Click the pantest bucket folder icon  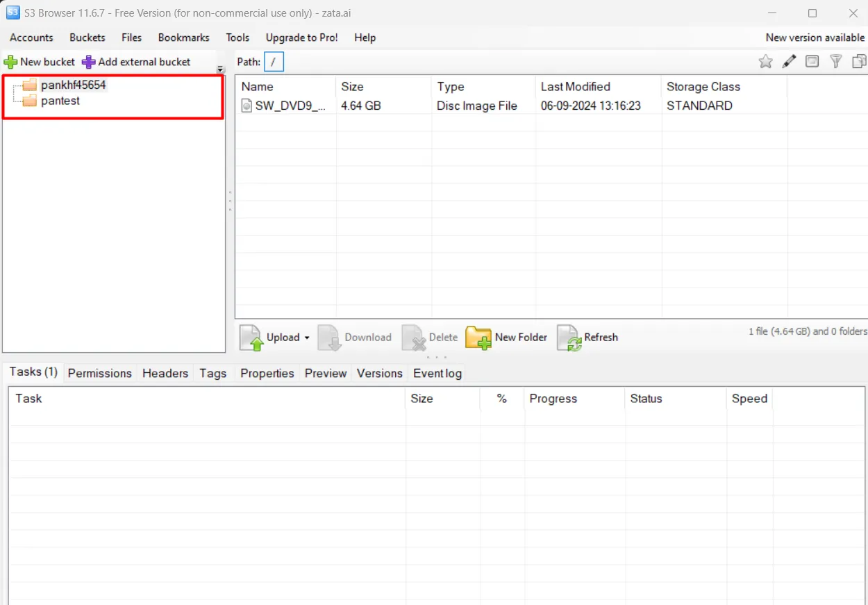29,101
